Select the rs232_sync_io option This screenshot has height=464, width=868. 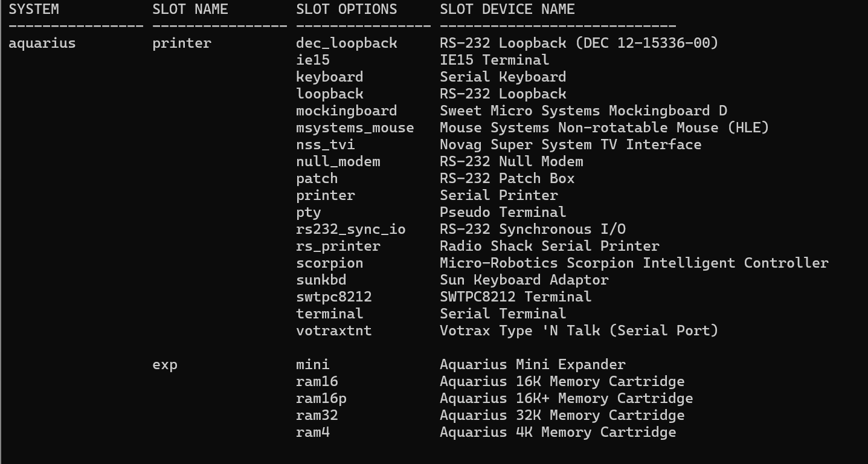pos(351,229)
